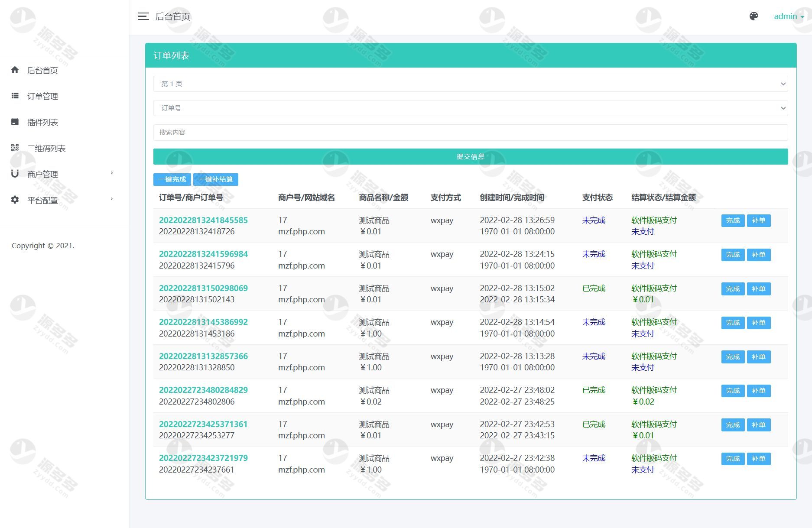Click 完成 for order 2022022723480284829
The width and height of the screenshot is (812, 528).
[x=733, y=391]
